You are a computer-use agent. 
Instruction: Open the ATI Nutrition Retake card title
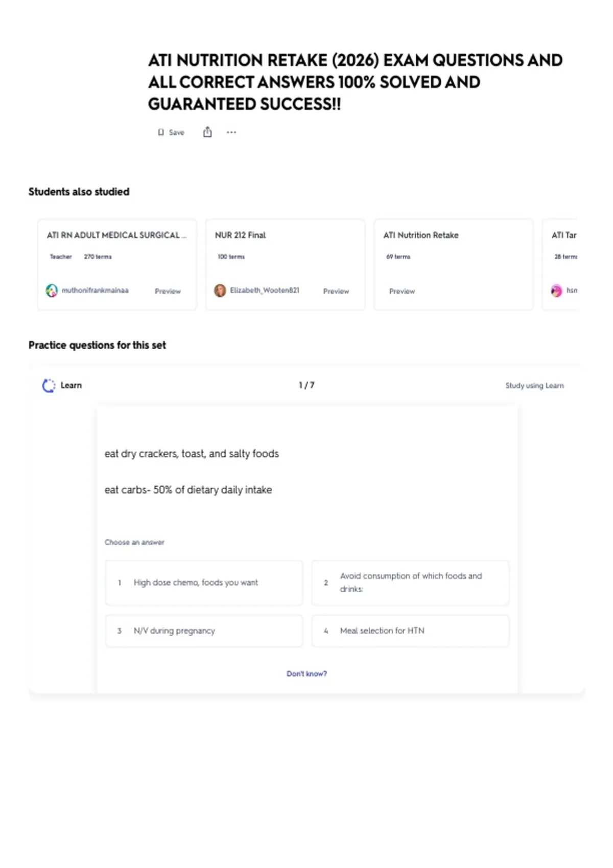421,235
